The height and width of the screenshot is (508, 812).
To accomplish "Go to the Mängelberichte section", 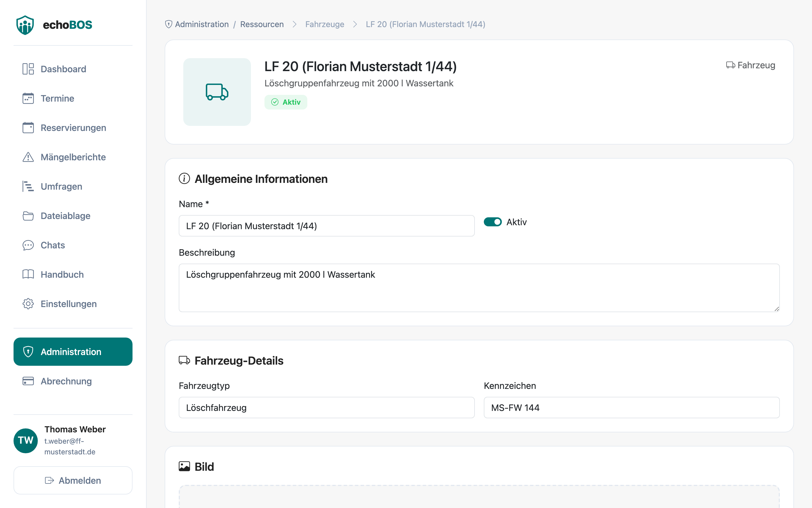I will [73, 157].
